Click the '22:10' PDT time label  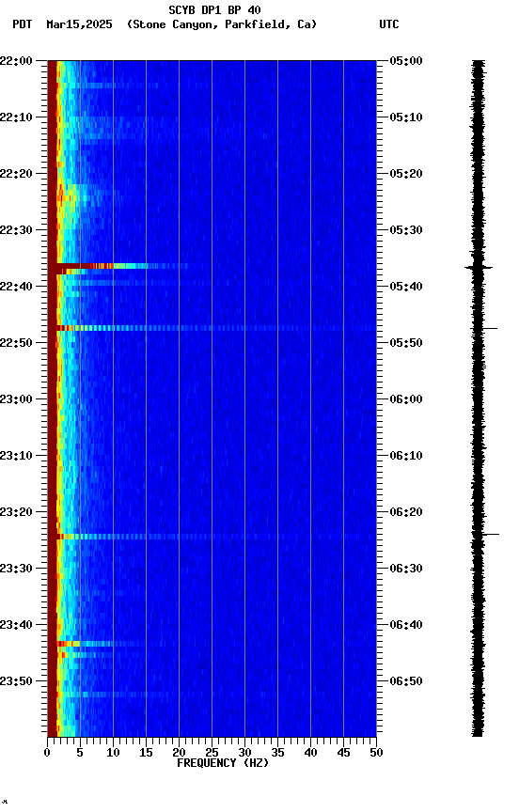[x=16, y=117]
